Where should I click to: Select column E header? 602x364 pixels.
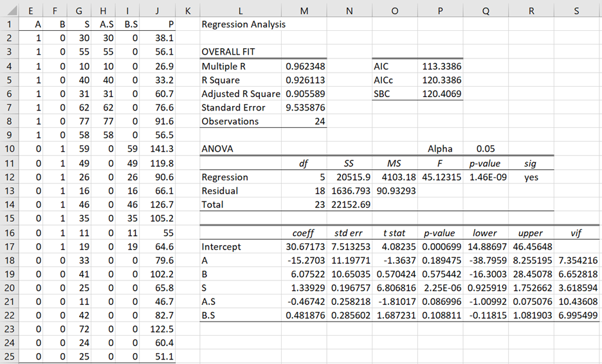pos(30,11)
